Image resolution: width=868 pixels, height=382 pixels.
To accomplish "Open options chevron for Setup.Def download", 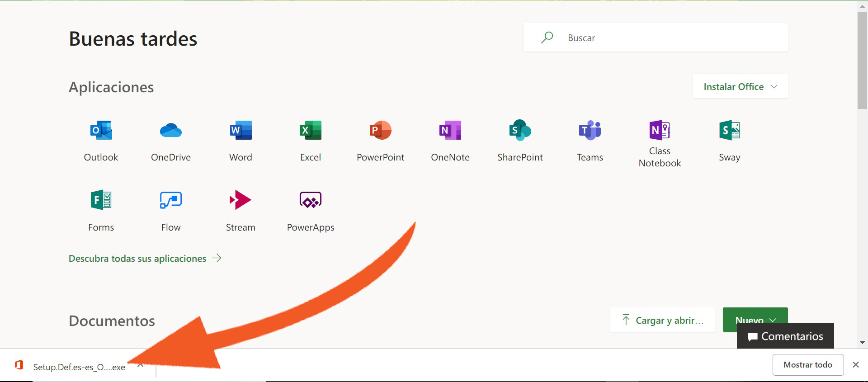I will [141, 365].
